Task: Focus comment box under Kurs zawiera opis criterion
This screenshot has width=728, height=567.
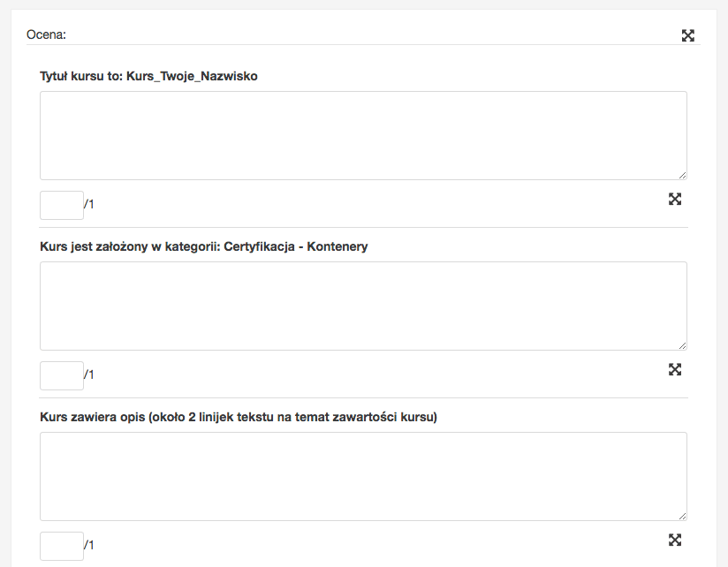Action: (x=363, y=476)
